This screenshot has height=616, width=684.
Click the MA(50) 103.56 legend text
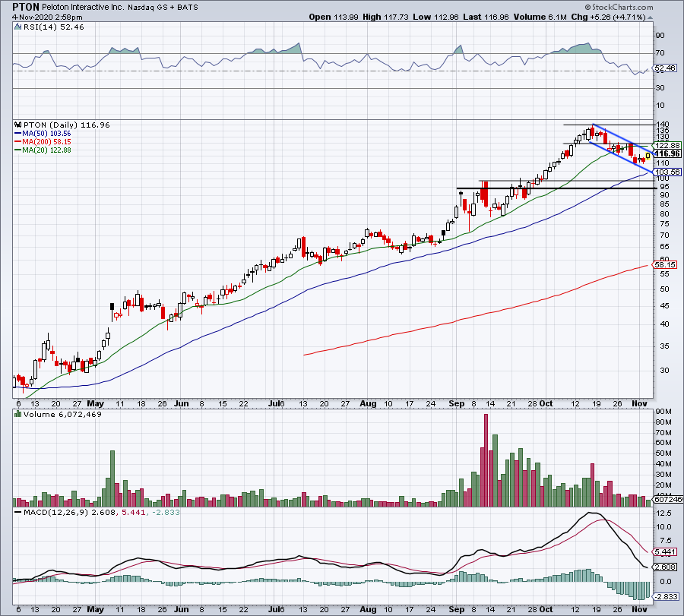(46, 134)
